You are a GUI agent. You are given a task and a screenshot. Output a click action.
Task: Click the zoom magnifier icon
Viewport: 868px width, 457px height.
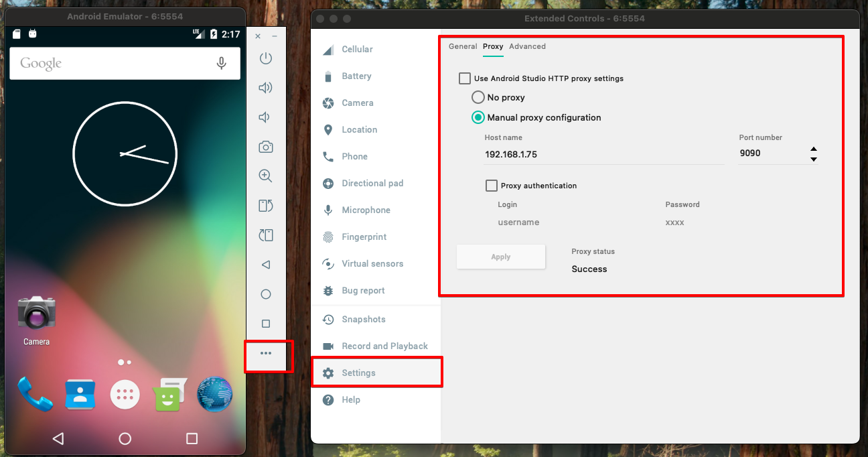point(266,176)
